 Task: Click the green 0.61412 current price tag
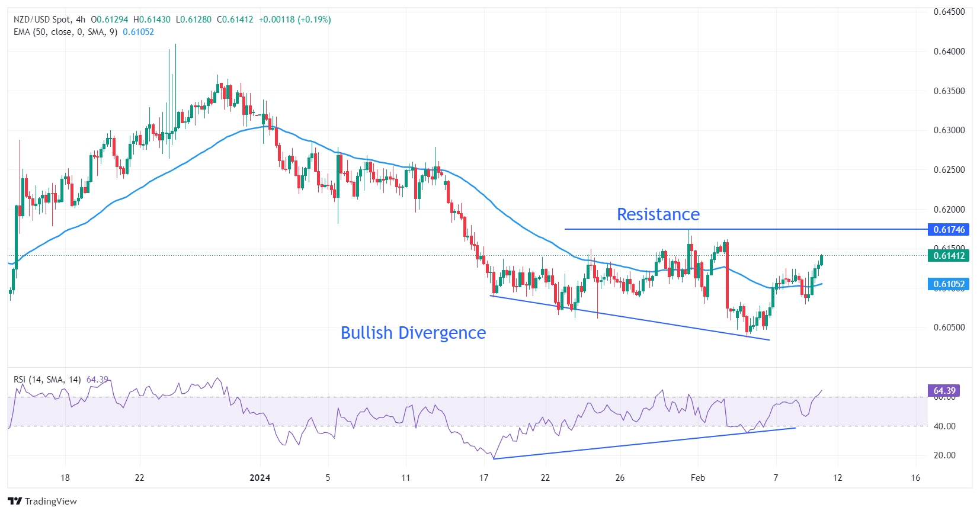click(x=949, y=256)
